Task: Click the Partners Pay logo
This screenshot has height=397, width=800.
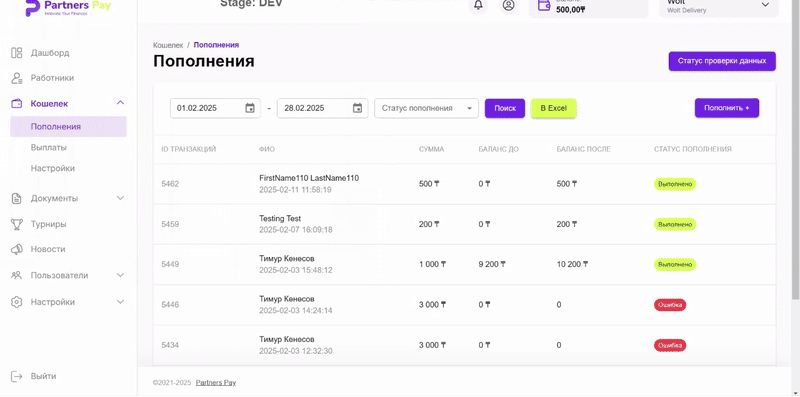Action: pos(68,8)
